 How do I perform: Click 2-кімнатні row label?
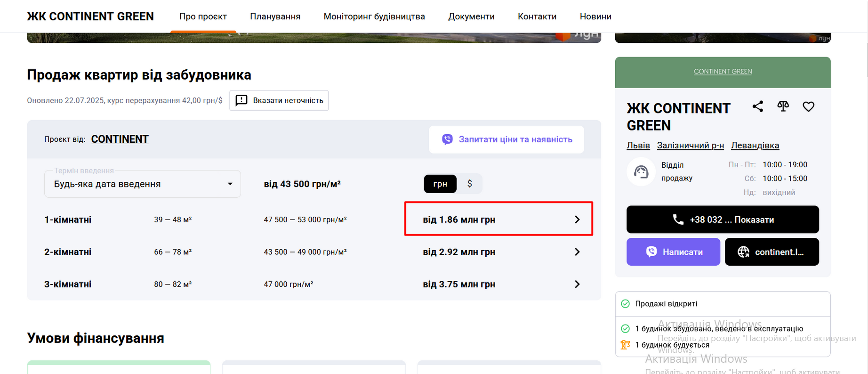(68, 252)
